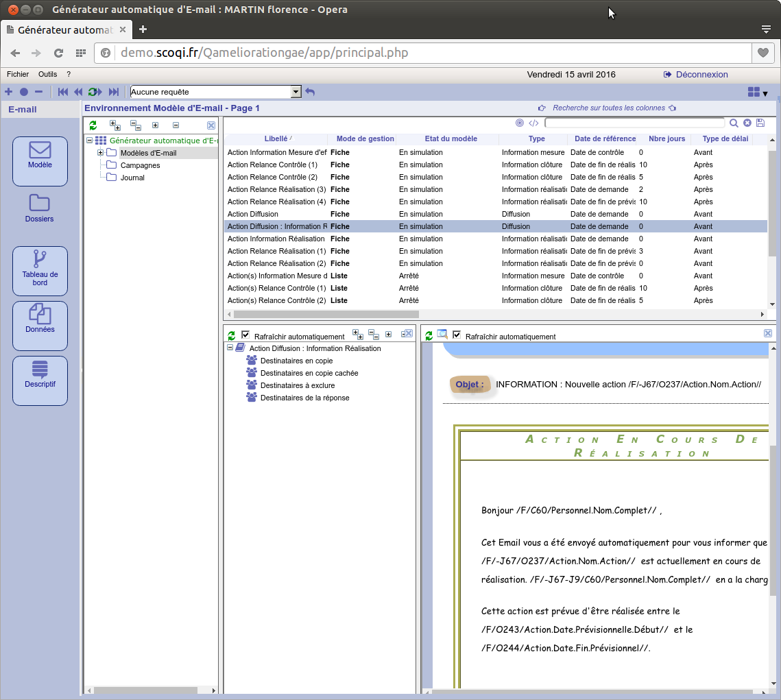Select the Journal tree item

132,178
